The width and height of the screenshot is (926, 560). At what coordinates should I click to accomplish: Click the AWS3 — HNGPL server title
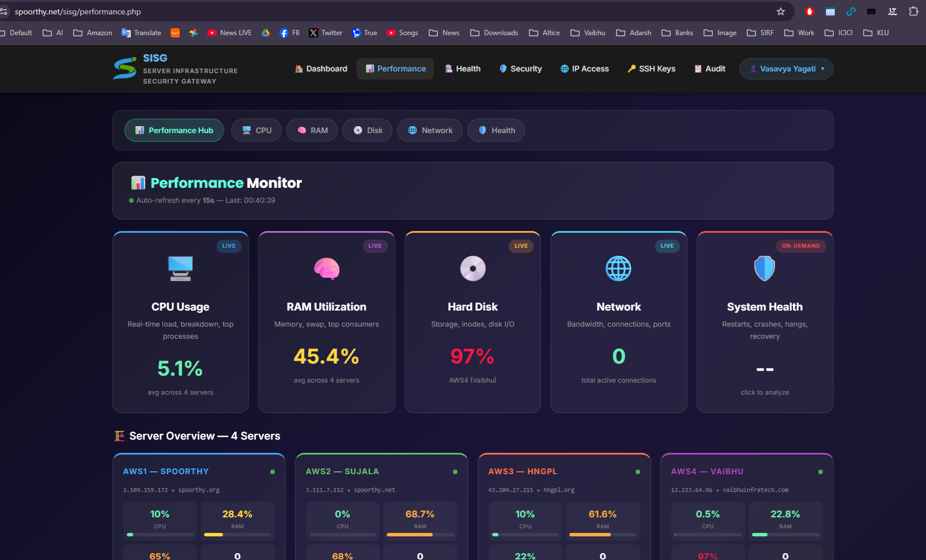pyautogui.click(x=523, y=471)
